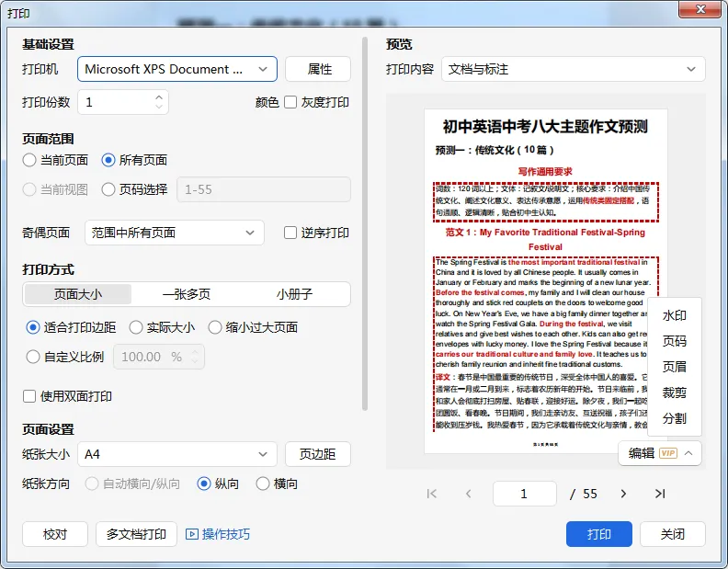Image resolution: width=728 pixels, height=569 pixels.
Task: Click the 多文档打印 button
Action: tap(136, 534)
